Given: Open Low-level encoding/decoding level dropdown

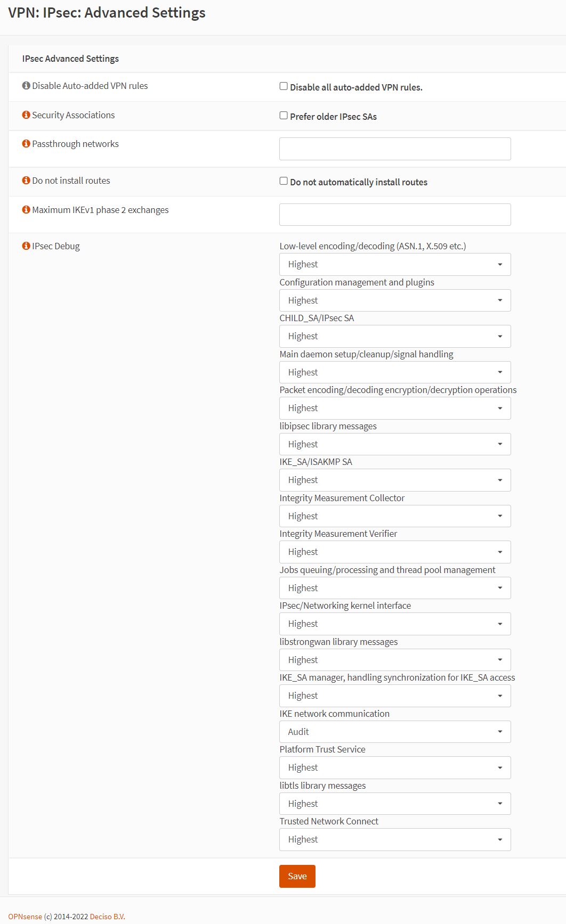Looking at the screenshot, I should (394, 265).
